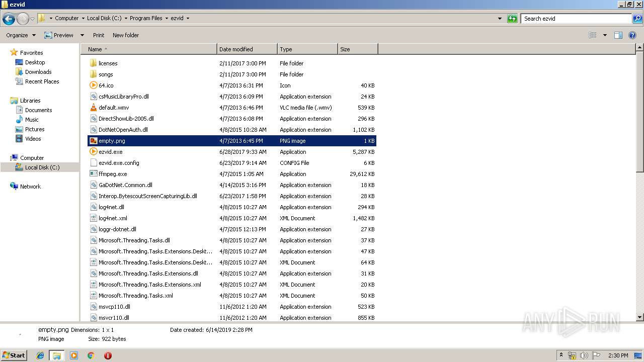Open Recent Places in navigation pane
Image resolution: width=644 pixels, height=362 pixels.
click(42, 81)
